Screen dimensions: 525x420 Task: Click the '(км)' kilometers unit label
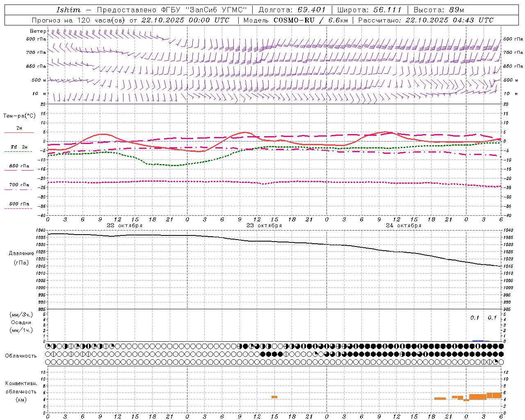tap(21, 399)
